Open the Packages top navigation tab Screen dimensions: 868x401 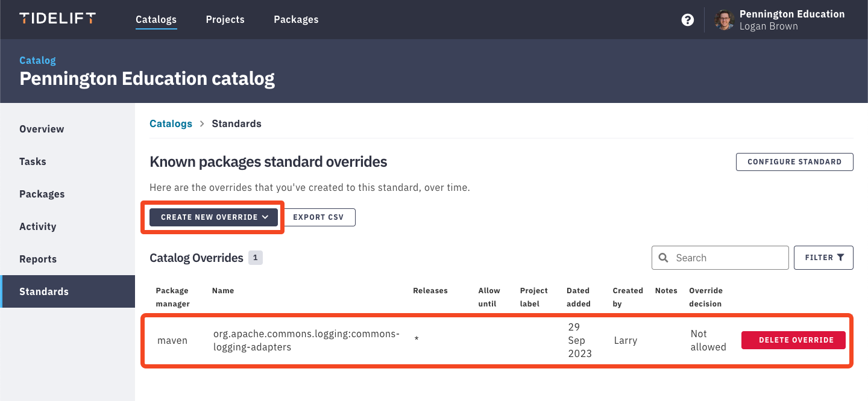click(x=296, y=19)
